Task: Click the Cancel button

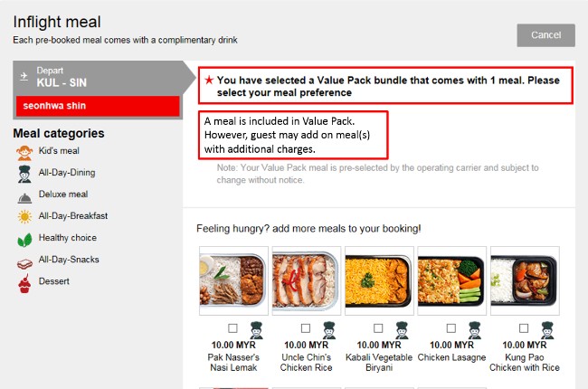Action: tap(545, 35)
